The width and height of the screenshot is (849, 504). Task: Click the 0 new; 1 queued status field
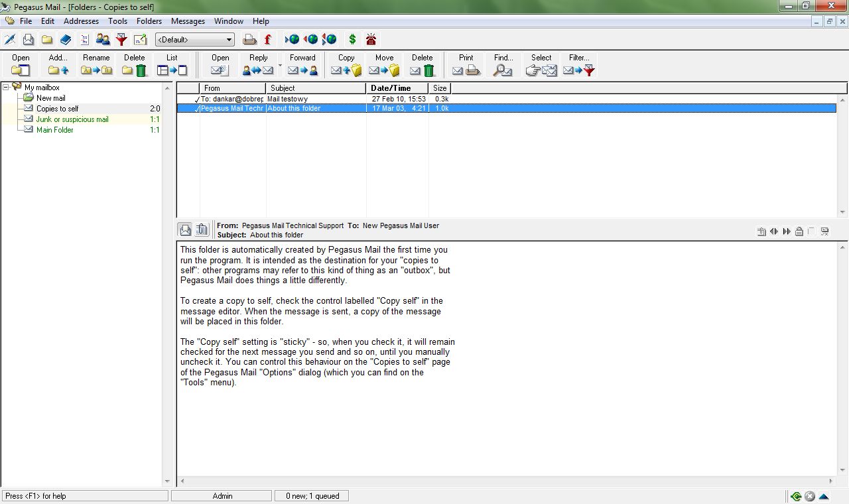pyautogui.click(x=312, y=495)
